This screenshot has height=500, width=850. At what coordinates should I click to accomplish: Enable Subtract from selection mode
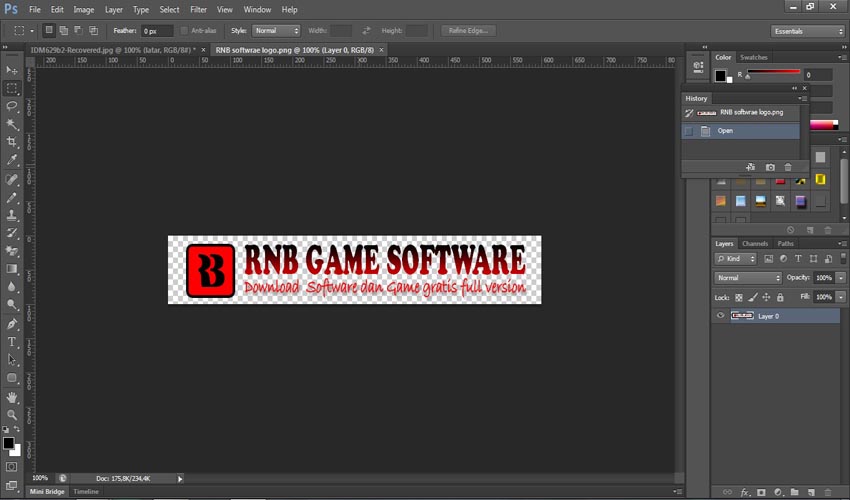click(78, 30)
